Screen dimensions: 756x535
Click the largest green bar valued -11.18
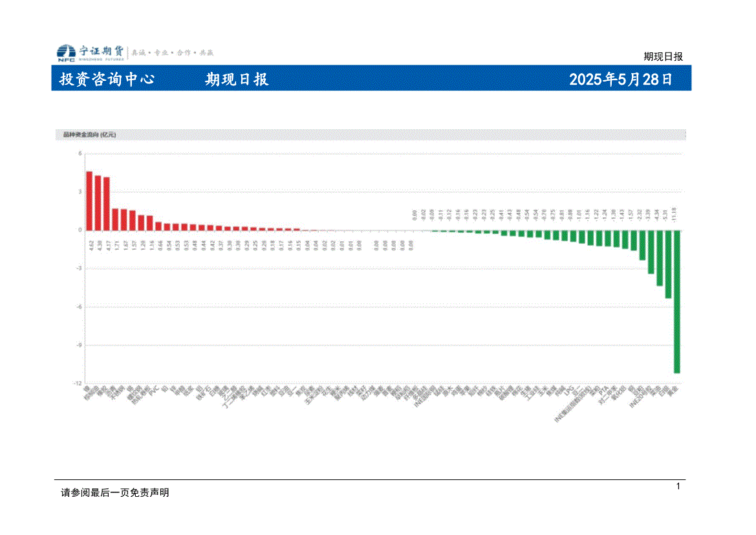[x=676, y=301]
